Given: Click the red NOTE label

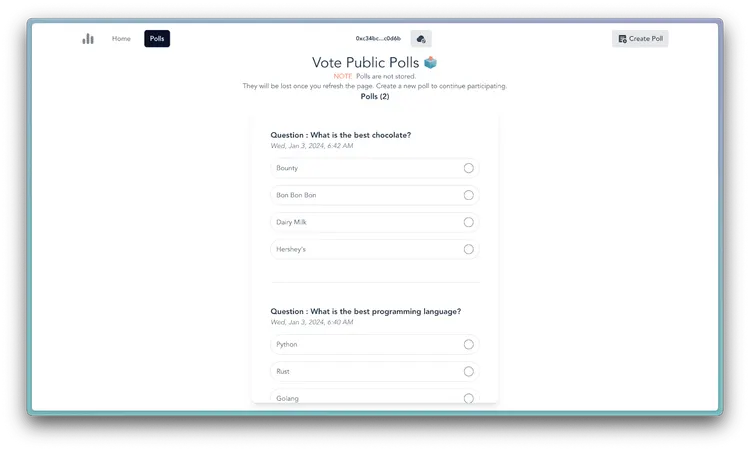Looking at the screenshot, I should coord(343,77).
